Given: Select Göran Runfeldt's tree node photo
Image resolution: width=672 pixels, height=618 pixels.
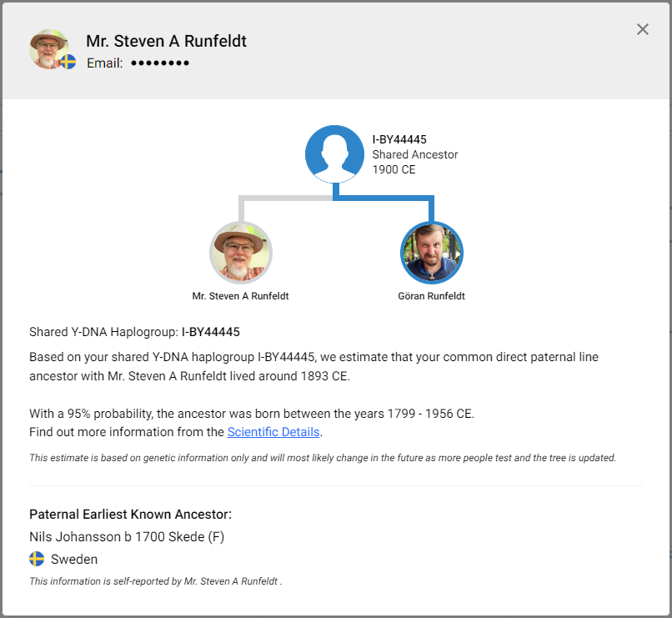Looking at the screenshot, I should 432,253.
